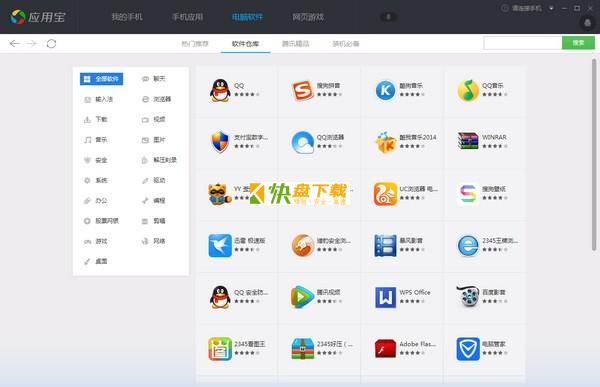Select the 输入法 category
The height and width of the screenshot is (387, 600).
[x=98, y=99]
